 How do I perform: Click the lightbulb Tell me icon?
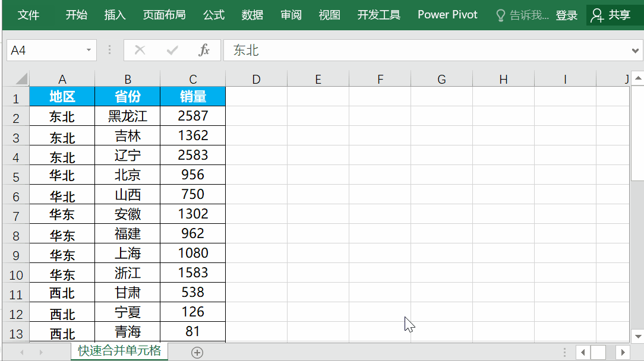pyautogui.click(x=500, y=15)
